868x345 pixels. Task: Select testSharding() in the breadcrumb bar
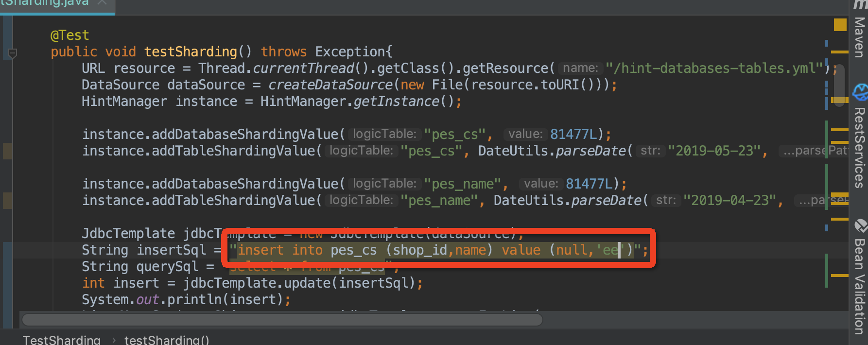click(167, 340)
